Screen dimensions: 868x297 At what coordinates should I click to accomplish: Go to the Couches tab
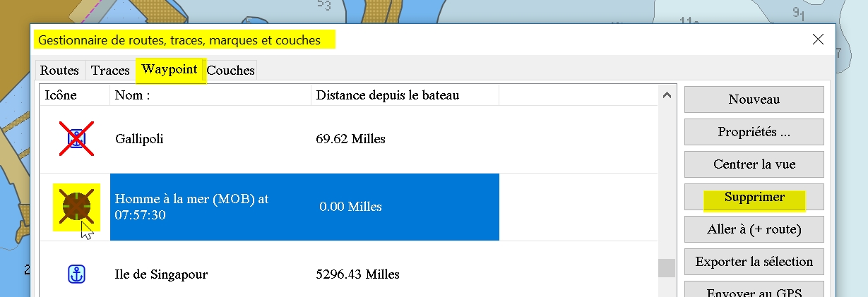coord(230,71)
